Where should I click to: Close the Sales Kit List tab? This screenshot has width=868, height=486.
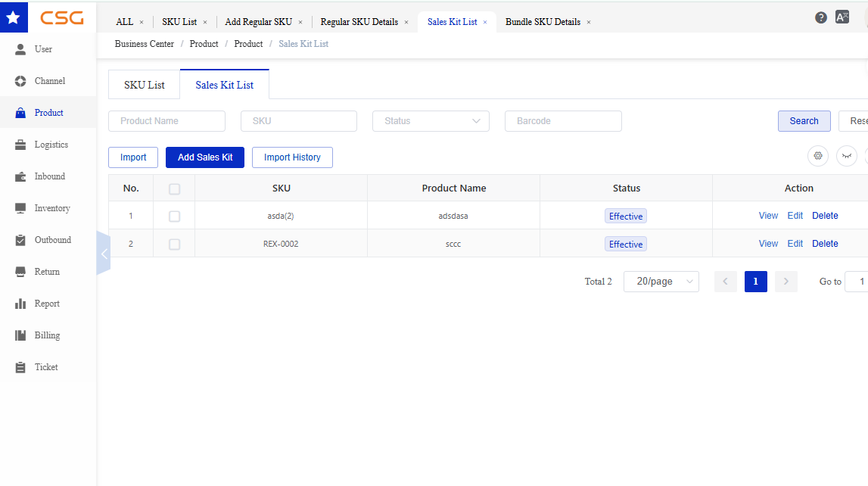(x=485, y=22)
